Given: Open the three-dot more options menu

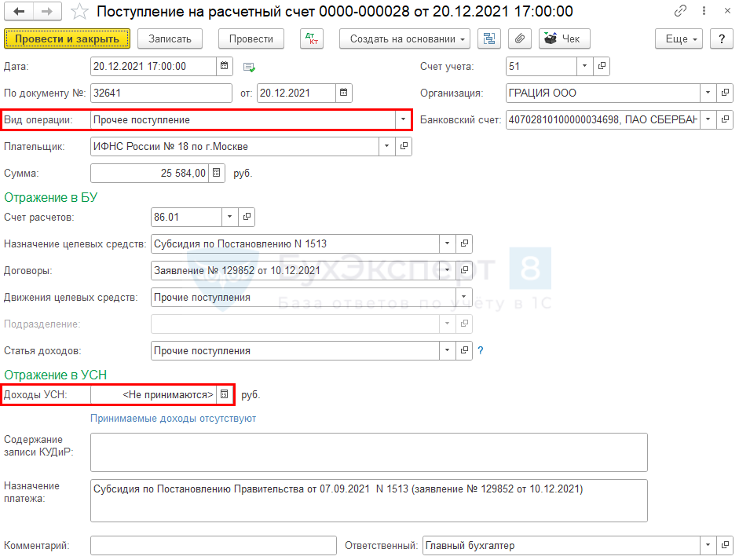Looking at the screenshot, I should tap(704, 11).
